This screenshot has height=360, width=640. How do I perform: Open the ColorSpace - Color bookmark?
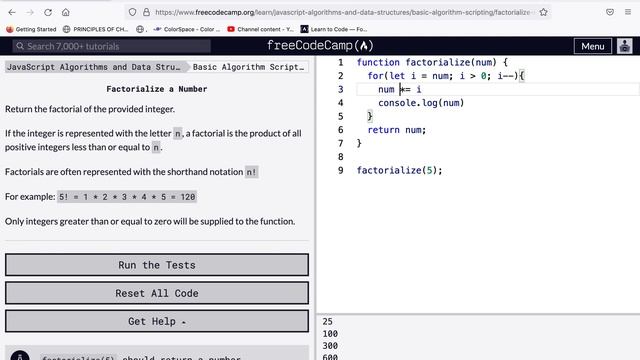pyautogui.click(x=187, y=29)
